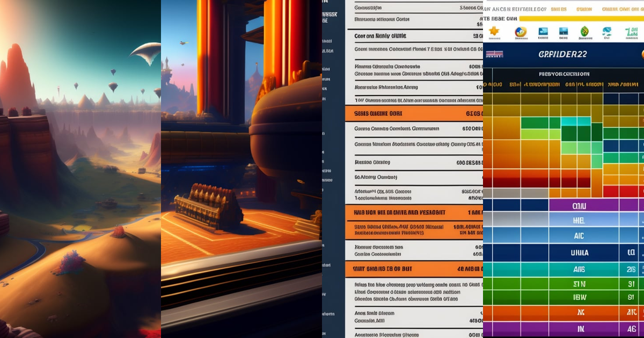644x338 pixels.
Task: Open the SHINES menu item
Action: tap(559, 8)
